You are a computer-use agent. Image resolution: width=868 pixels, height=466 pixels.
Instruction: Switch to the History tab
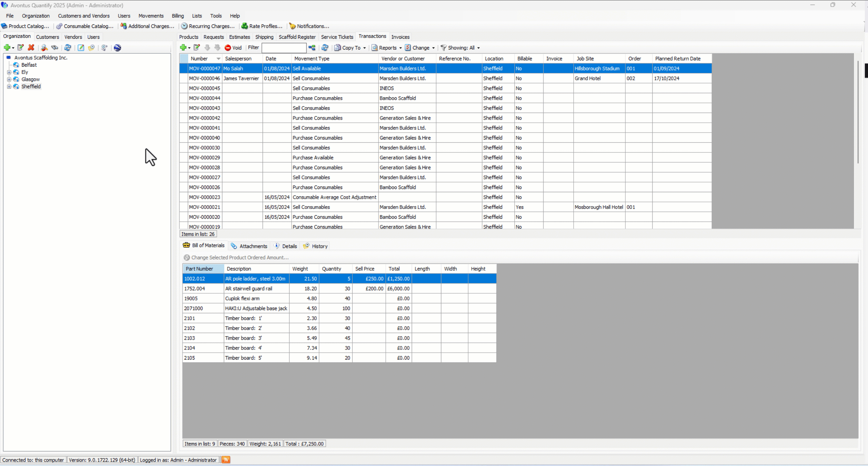[316, 246]
